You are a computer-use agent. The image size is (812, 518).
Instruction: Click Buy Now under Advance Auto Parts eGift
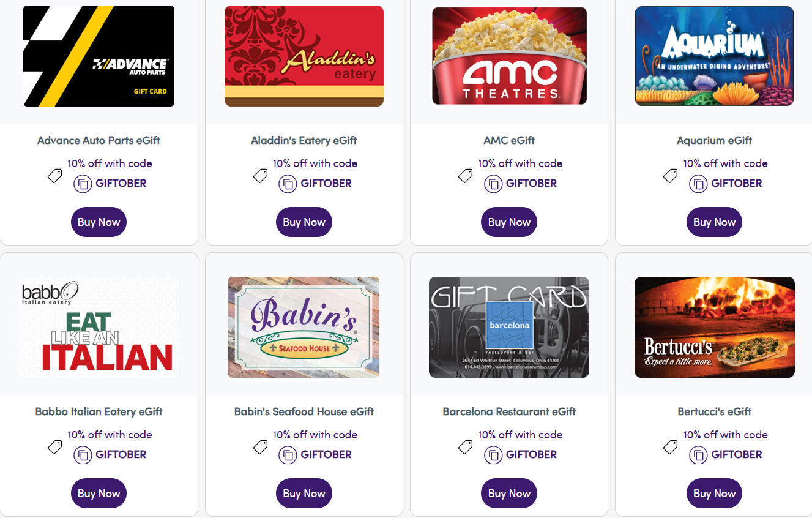tap(99, 222)
